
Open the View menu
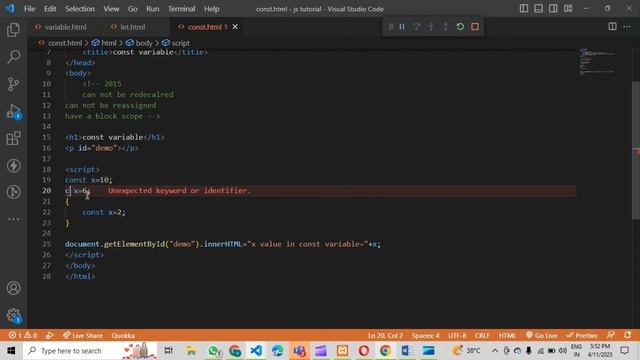click(x=111, y=9)
